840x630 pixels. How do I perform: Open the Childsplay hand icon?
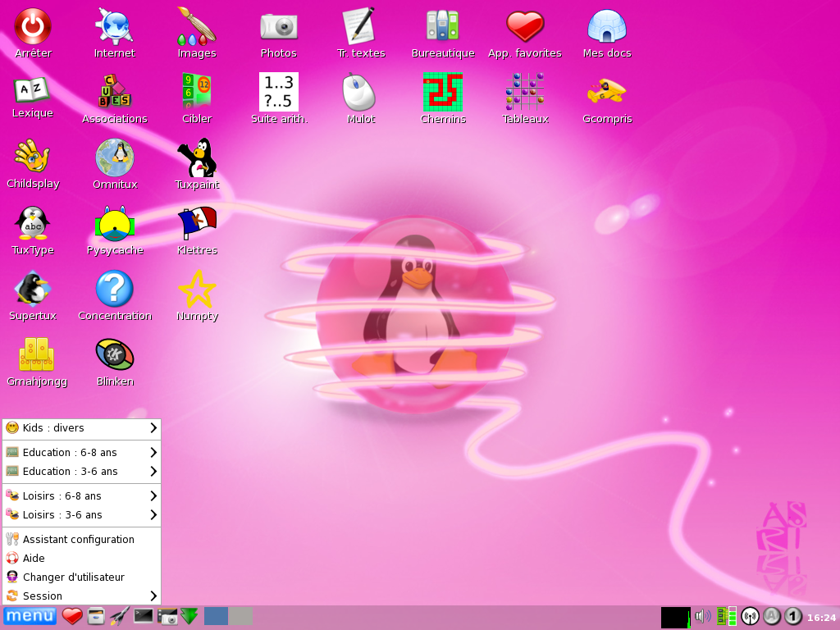[x=32, y=157]
